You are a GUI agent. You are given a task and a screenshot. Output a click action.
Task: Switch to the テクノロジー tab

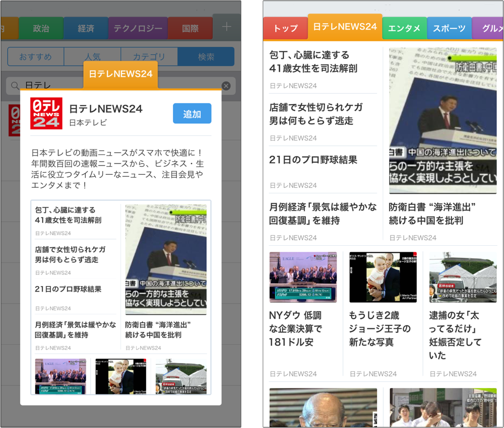tap(138, 29)
